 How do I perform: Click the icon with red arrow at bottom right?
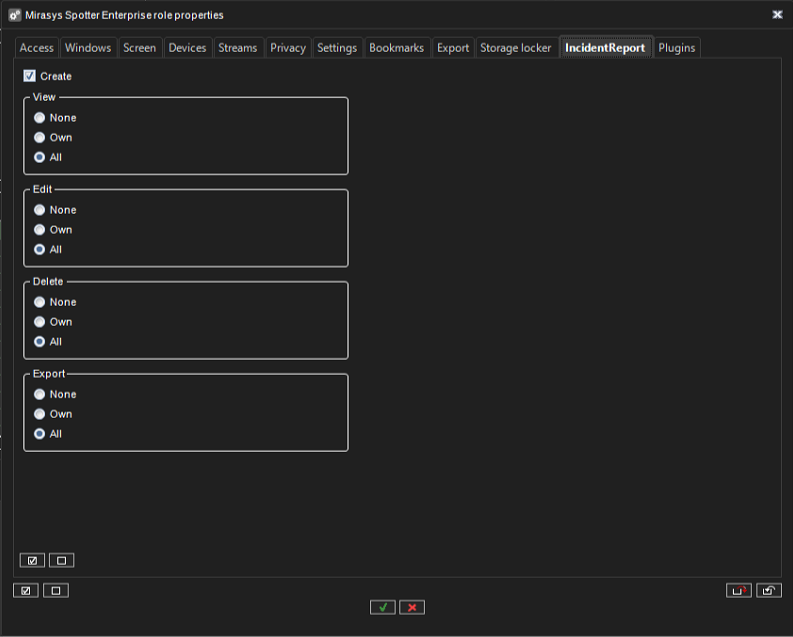pyautogui.click(x=739, y=590)
